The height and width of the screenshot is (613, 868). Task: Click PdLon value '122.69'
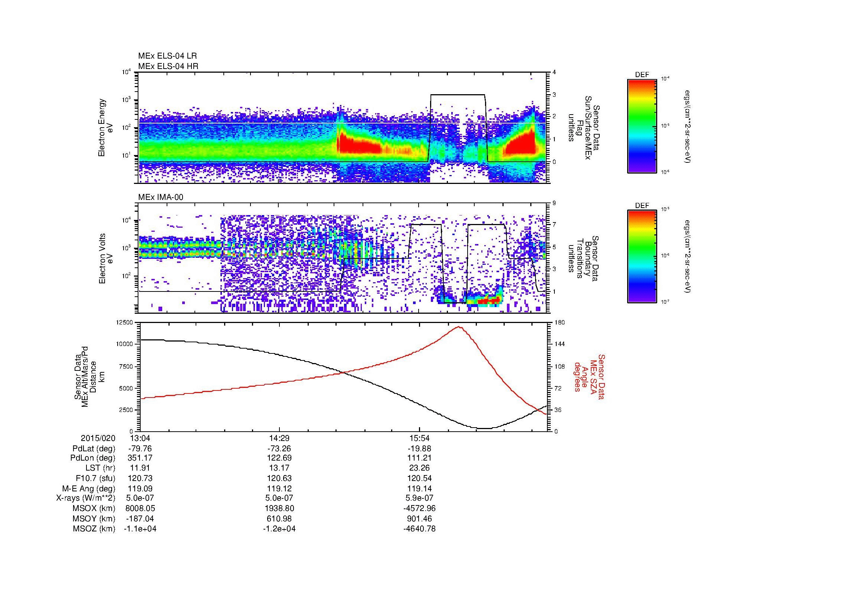279,458
